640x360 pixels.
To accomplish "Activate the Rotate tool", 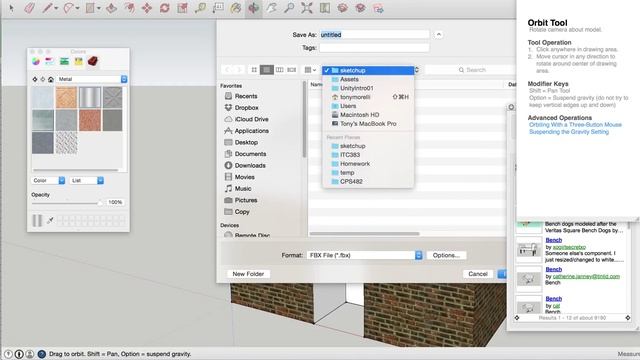I will 164,8.
